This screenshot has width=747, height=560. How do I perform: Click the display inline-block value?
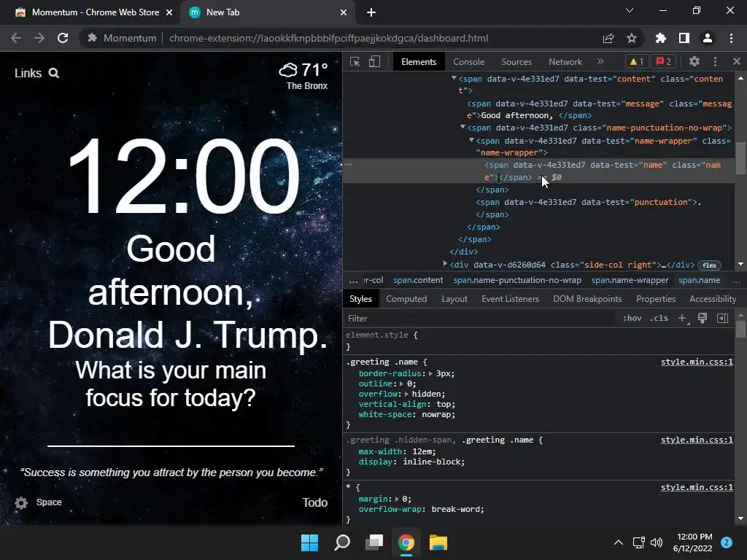click(x=433, y=462)
